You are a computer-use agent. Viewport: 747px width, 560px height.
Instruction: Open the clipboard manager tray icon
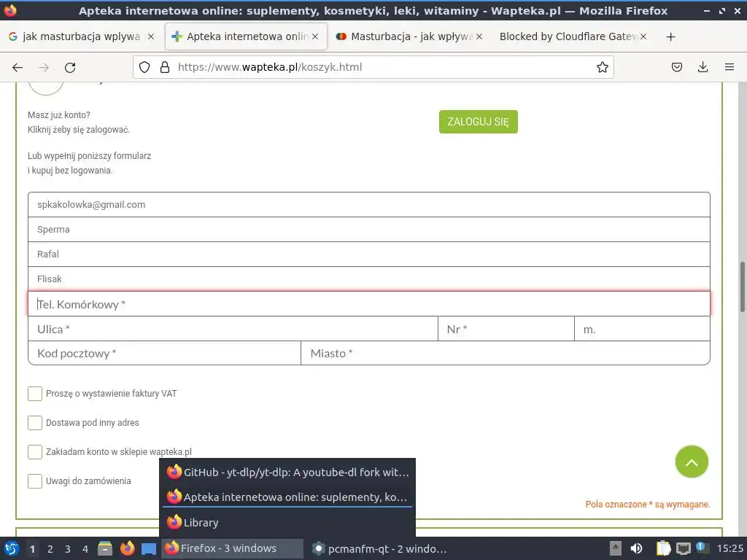pyautogui.click(x=663, y=548)
